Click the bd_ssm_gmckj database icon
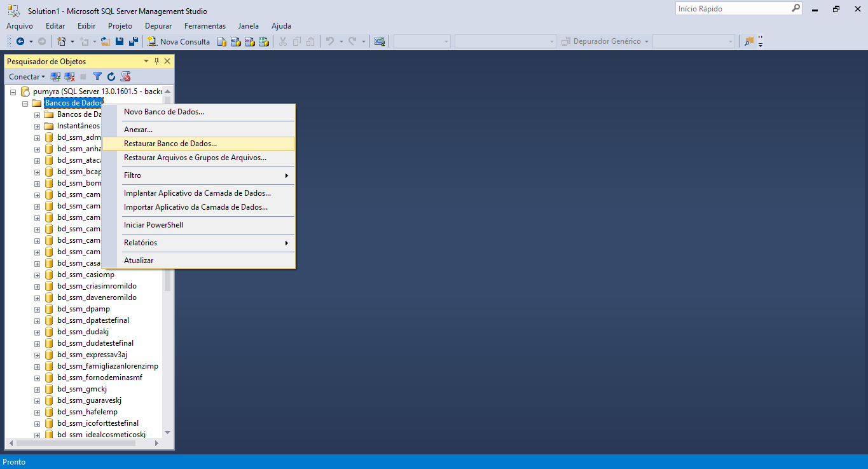 point(49,389)
